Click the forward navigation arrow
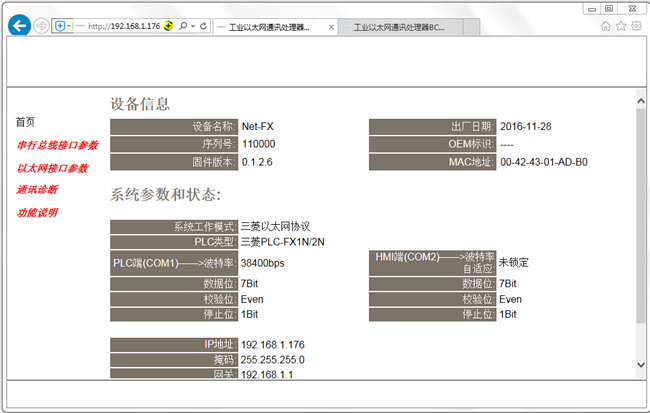 [x=41, y=26]
